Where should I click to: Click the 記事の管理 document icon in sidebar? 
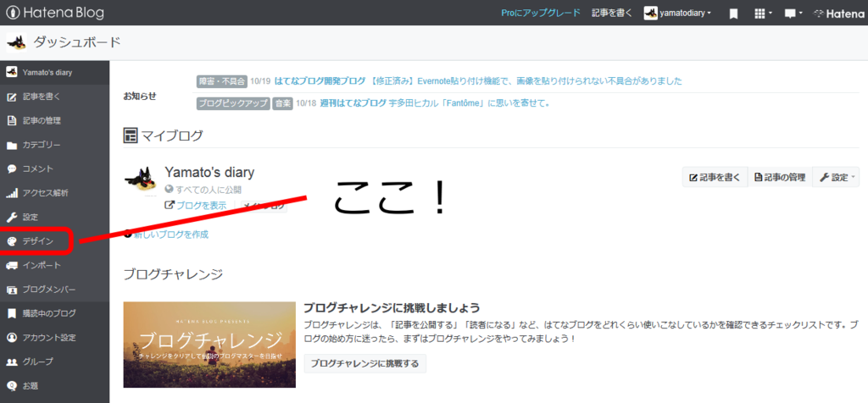[12, 121]
